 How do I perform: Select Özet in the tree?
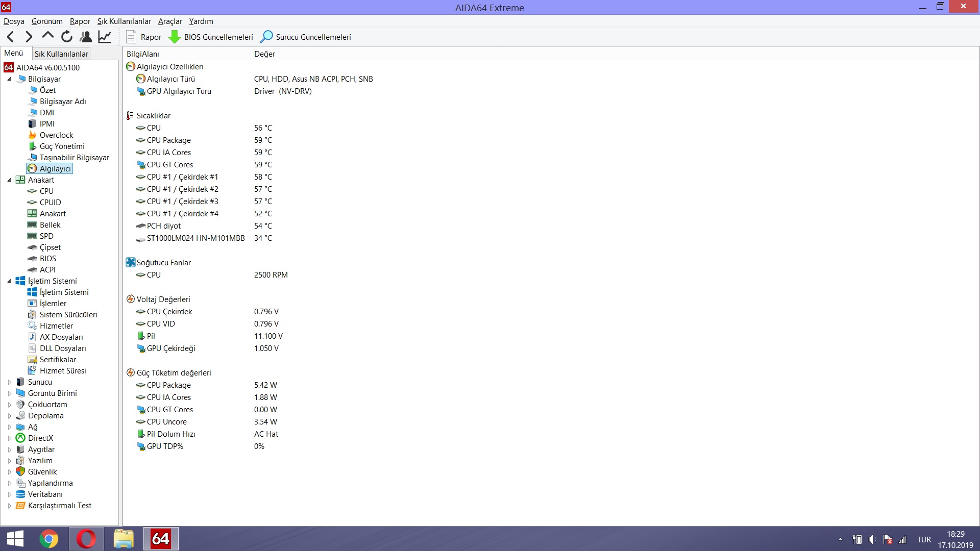pos(47,90)
